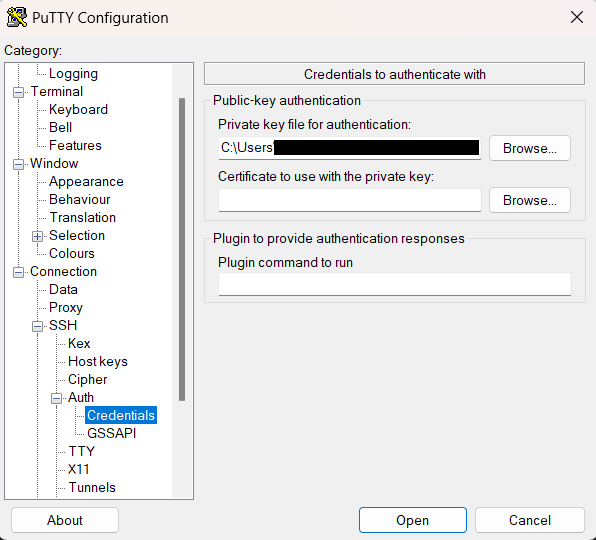Collapse the Terminal tree node

[18, 92]
